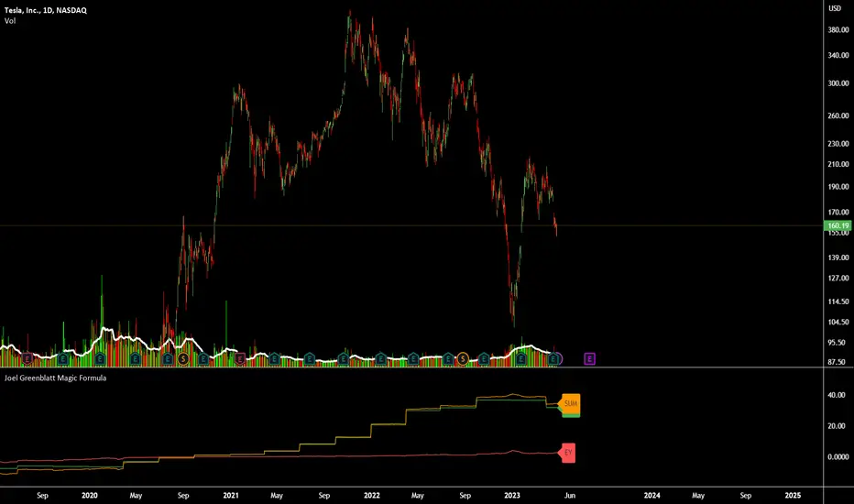Click the Tesla, Inc., 1D, NASDAQ title

[x=45, y=10]
